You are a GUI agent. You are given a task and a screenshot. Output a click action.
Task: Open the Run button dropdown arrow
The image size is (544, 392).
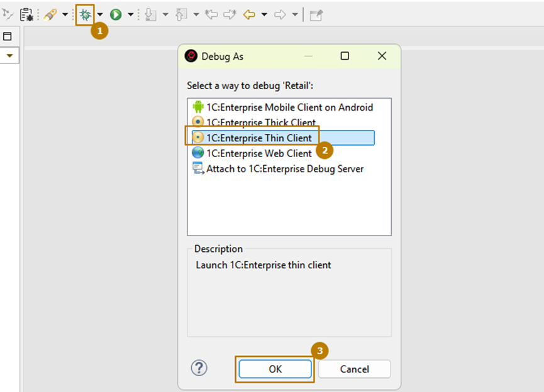coord(131,14)
